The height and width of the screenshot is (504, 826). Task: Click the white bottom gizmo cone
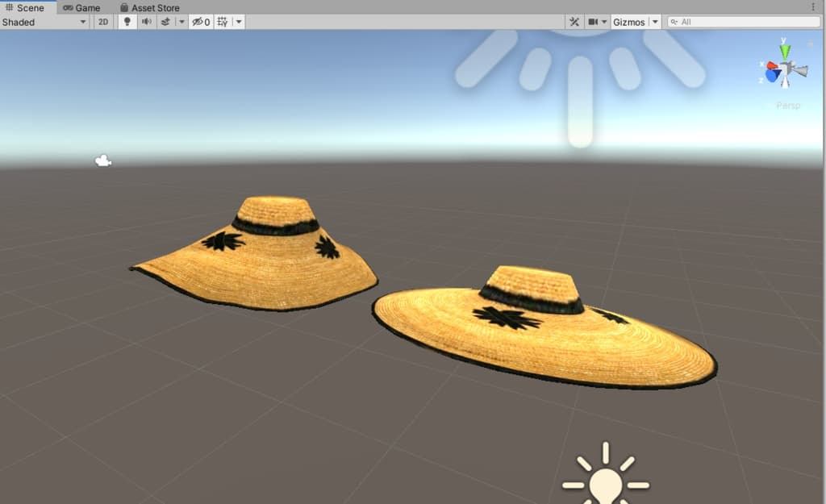click(x=786, y=83)
